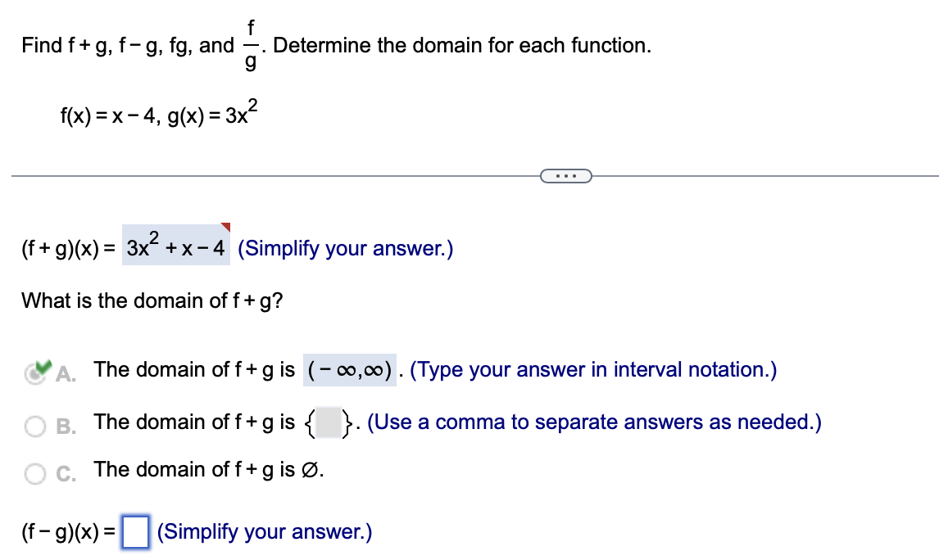939x560 pixels.
Task: Click the fraction f over g in the instructions
Action: click(250, 45)
